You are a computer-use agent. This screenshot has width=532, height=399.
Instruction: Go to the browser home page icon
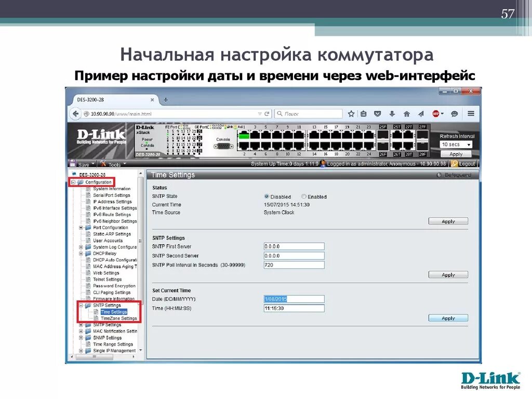click(x=406, y=114)
